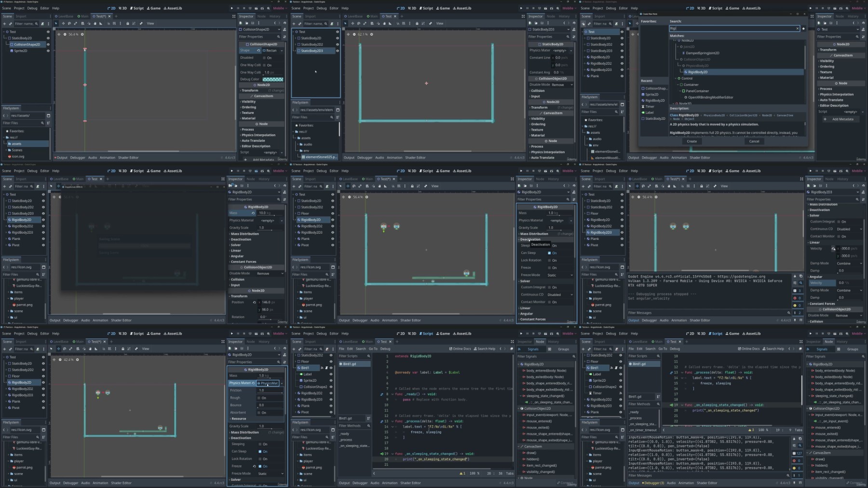
Task: Revert the Shape property with its reset arrow
Action: (x=258, y=50)
